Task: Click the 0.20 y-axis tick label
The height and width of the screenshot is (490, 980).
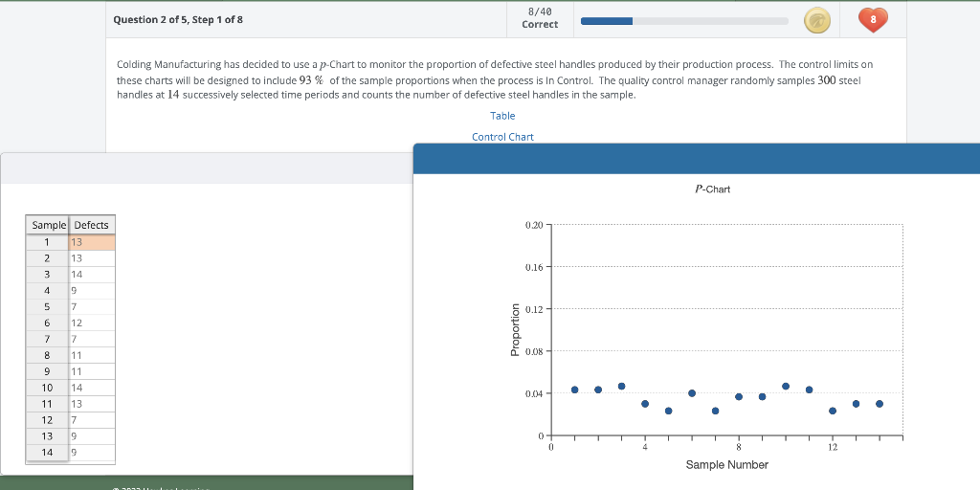Action: pyautogui.click(x=535, y=224)
